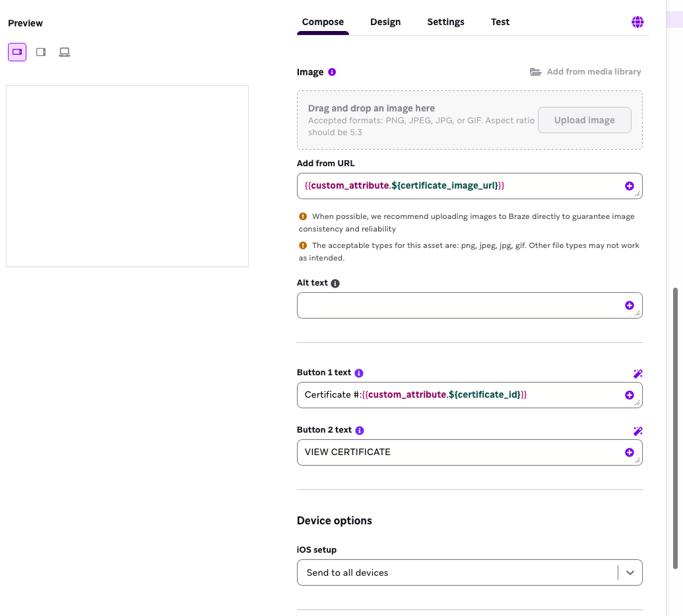
Task: Open the Settings tab
Action: click(445, 22)
